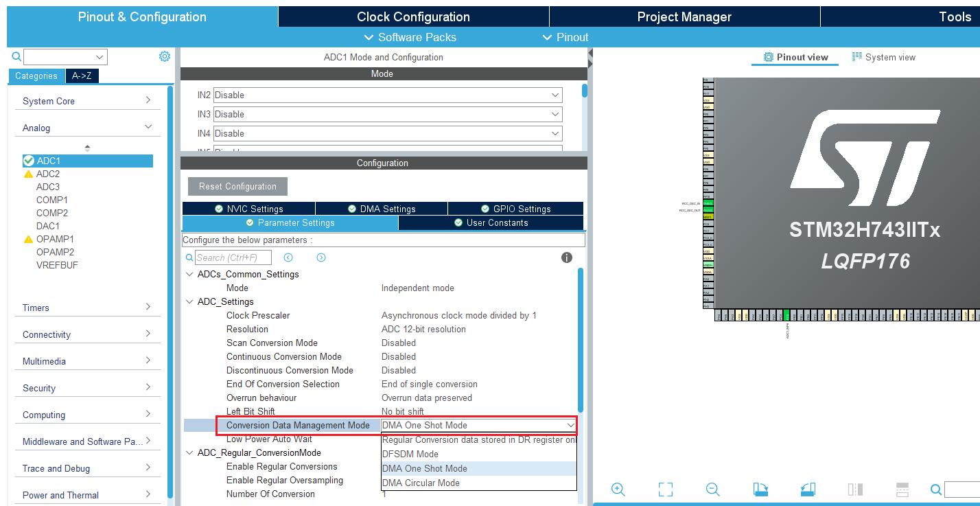
Task: Click the search magnifier beside the category combo box
Action: point(16,56)
